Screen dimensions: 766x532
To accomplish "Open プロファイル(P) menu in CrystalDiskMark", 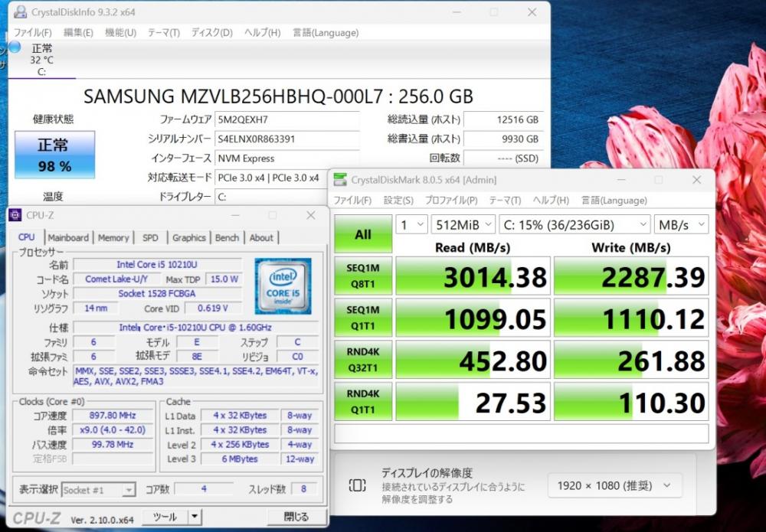I will click(x=451, y=201).
